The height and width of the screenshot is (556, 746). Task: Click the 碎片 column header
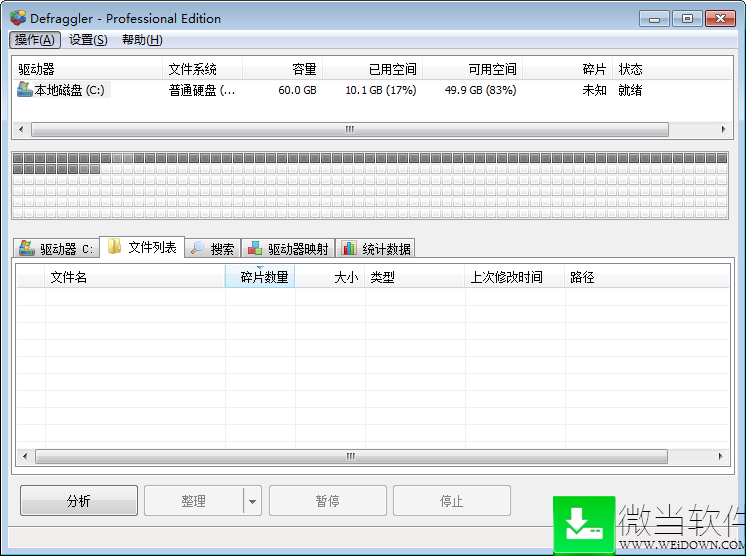tap(568, 69)
